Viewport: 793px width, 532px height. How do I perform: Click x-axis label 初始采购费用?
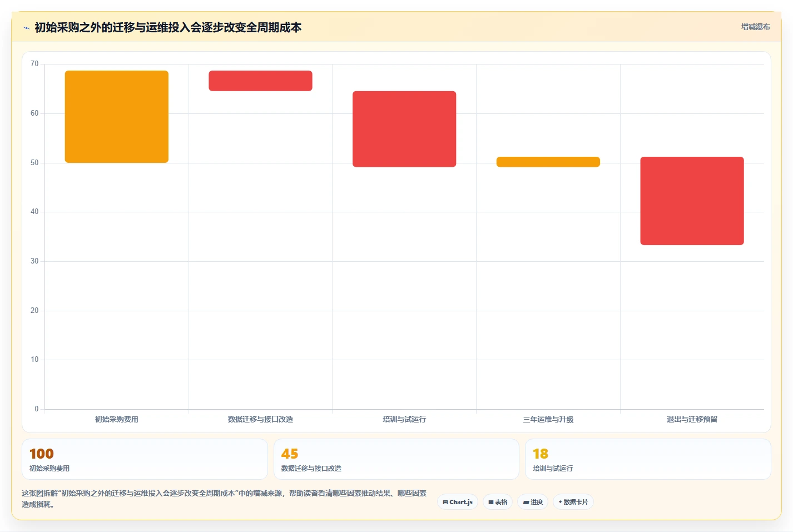click(117, 419)
